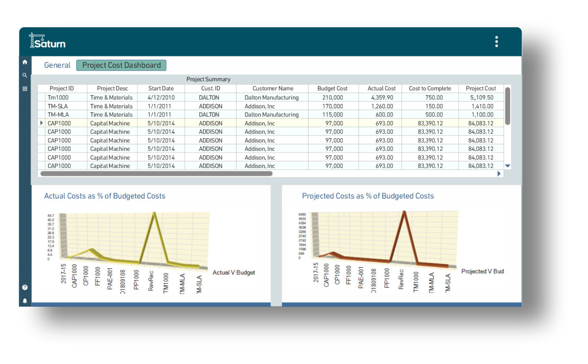Select the Project Cost Dashboard tab

[121, 65]
